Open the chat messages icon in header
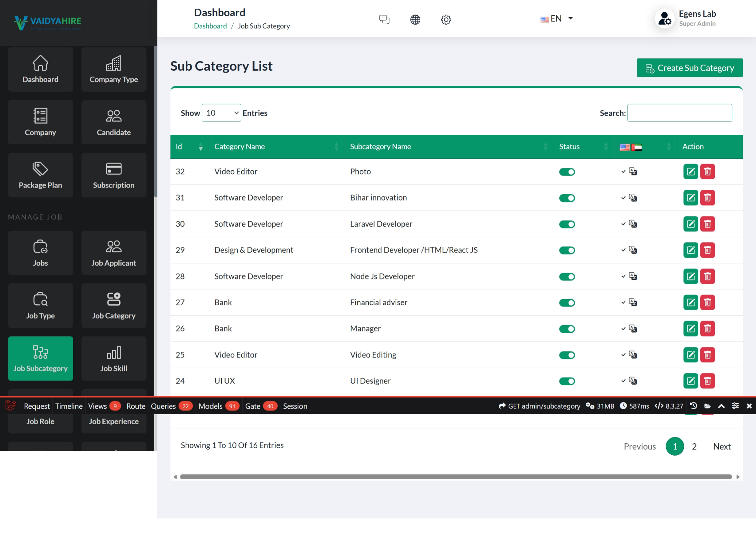The height and width of the screenshot is (534, 756). (384, 19)
